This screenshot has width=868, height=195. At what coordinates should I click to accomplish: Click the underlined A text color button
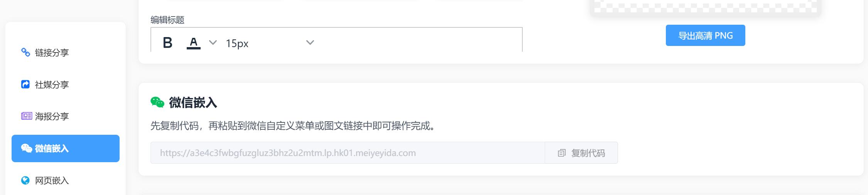click(194, 43)
